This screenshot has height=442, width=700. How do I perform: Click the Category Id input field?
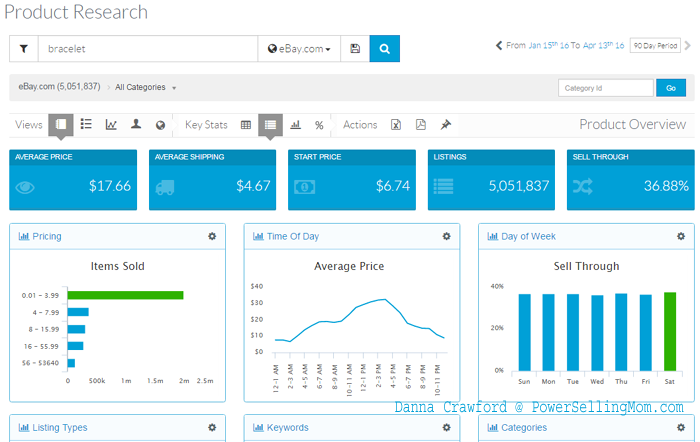coord(606,88)
